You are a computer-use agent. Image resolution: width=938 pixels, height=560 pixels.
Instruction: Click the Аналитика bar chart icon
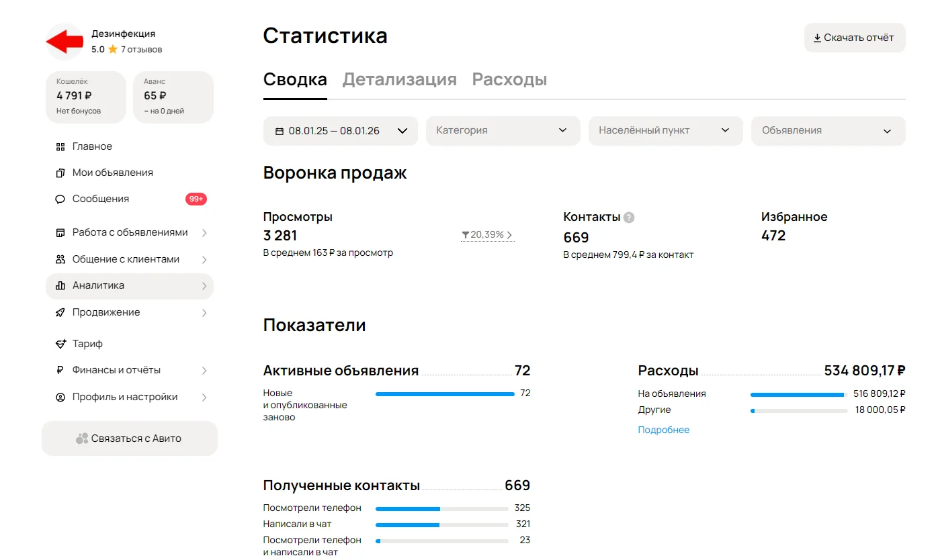coord(60,285)
